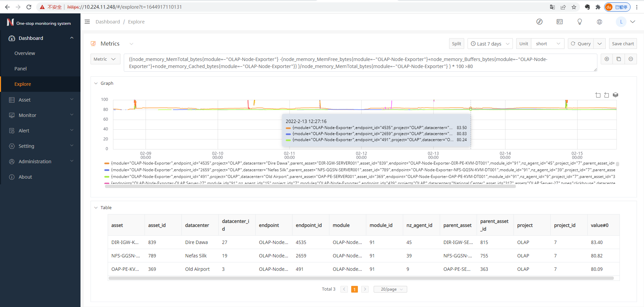
Task: Click the Save chart button
Action: 623,44
